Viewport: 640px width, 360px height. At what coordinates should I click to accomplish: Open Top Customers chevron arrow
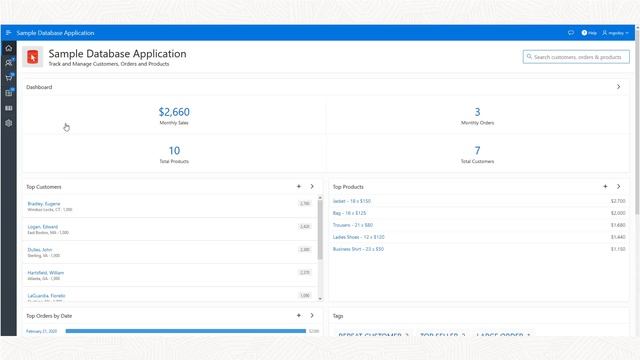(x=312, y=187)
